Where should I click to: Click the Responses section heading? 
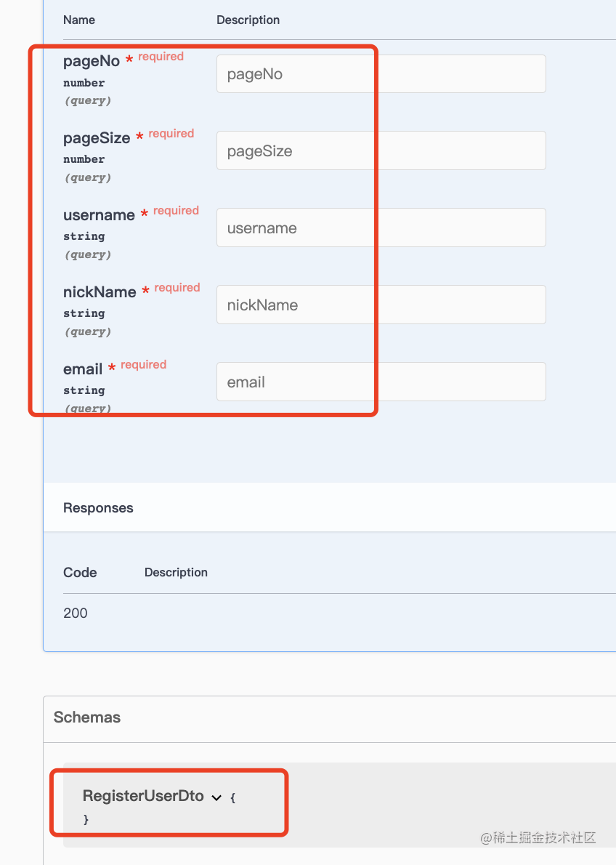98,508
